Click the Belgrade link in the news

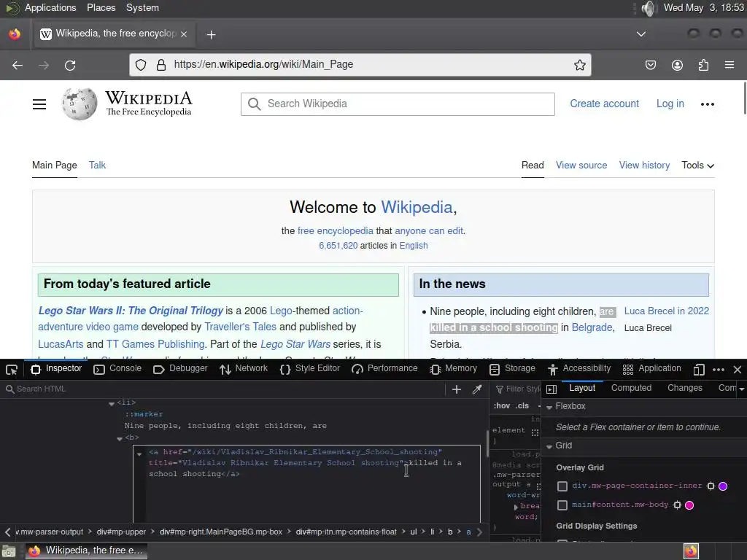592,327
